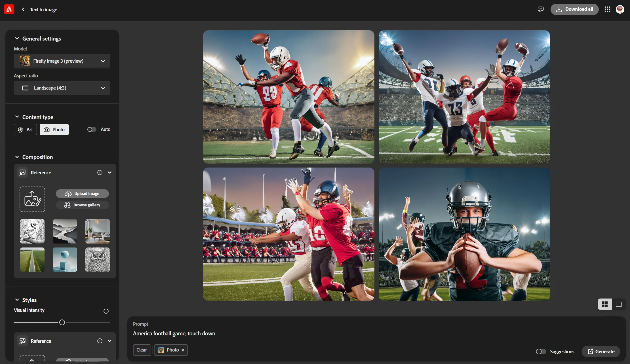Click the Visual intensity slider handle

(62, 322)
